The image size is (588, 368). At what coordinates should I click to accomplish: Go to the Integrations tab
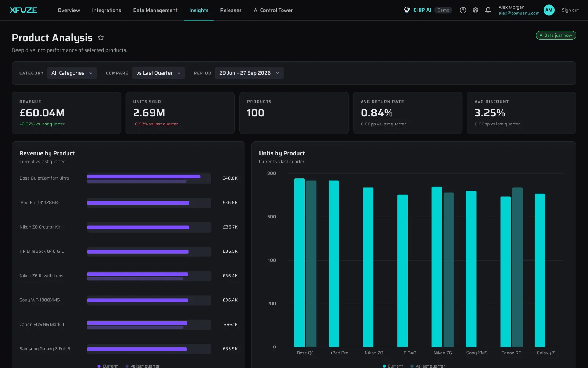[x=107, y=10]
